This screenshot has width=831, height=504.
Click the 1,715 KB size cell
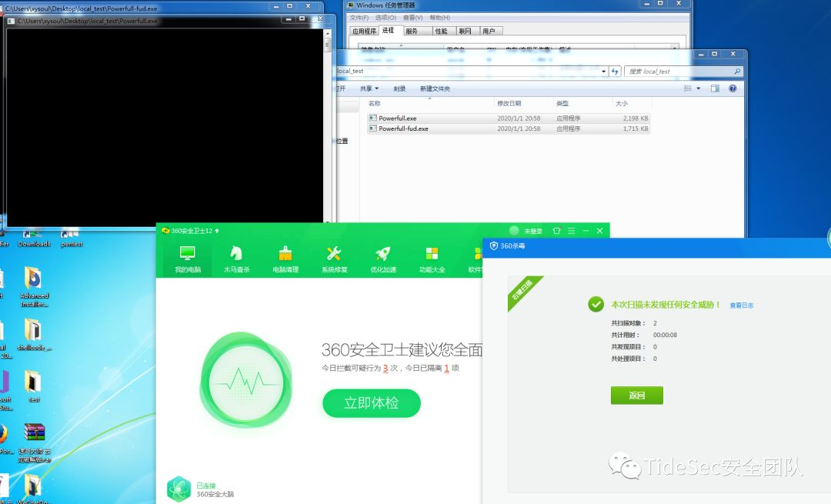pyautogui.click(x=636, y=129)
